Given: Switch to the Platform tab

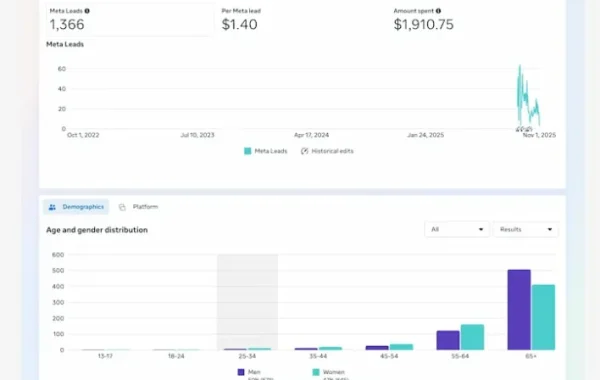Looking at the screenshot, I should (138, 207).
